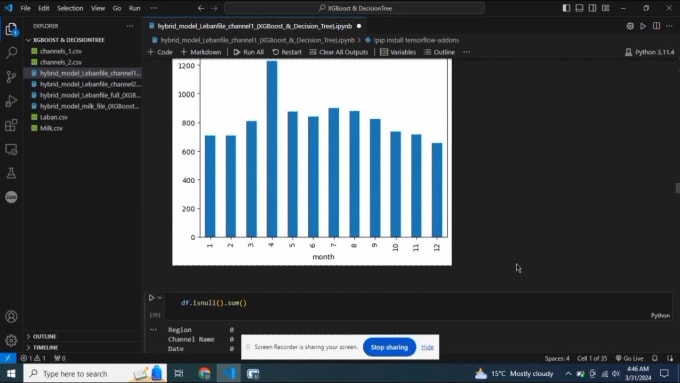Toggle the bottom panel layout icon
Image resolution: width=680 pixels, height=383 pixels.
tap(579, 8)
